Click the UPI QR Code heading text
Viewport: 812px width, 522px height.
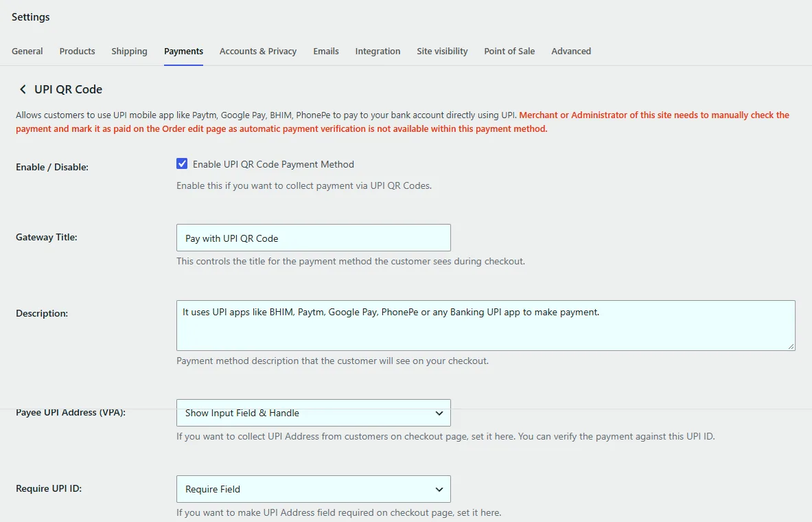[x=68, y=89]
